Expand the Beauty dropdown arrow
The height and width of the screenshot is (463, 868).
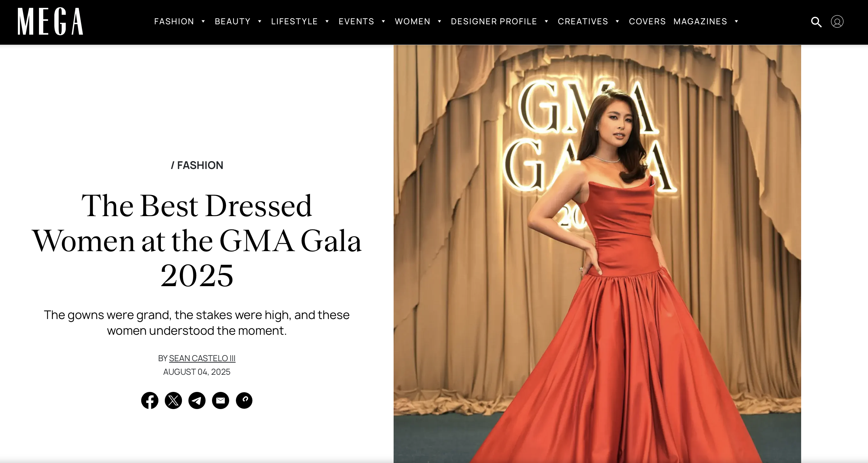(x=260, y=21)
